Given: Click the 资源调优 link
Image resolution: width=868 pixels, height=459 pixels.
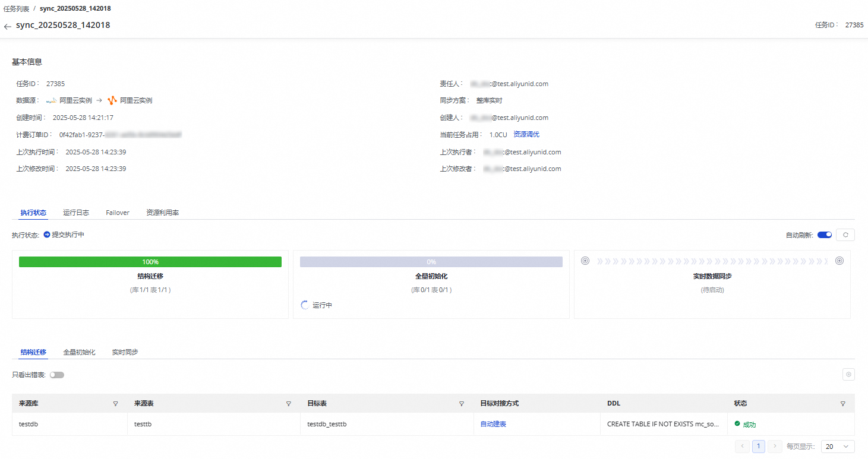Looking at the screenshot, I should (526, 134).
